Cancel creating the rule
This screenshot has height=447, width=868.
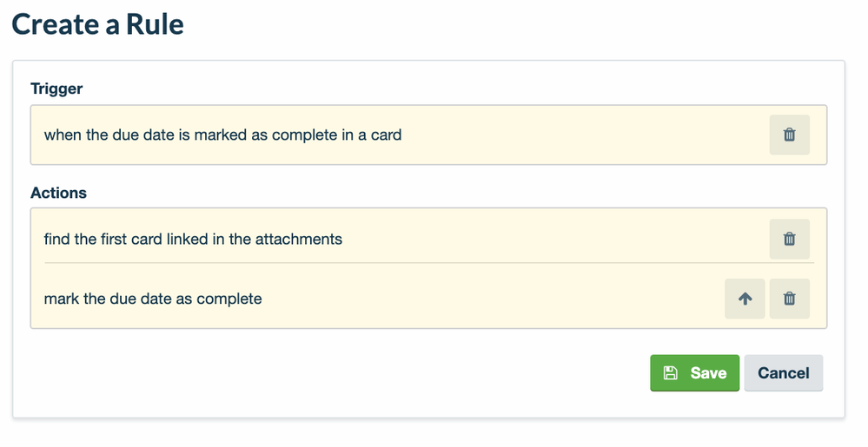(783, 373)
